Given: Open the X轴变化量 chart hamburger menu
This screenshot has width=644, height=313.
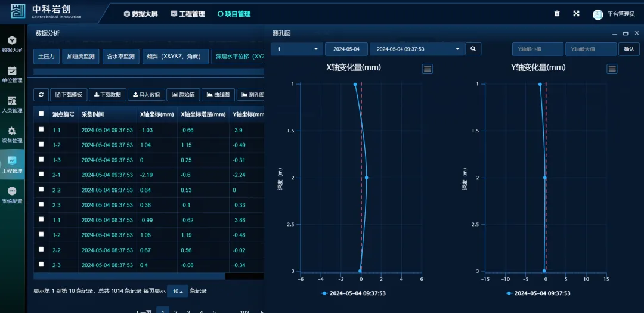Looking at the screenshot, I should 428,69.
